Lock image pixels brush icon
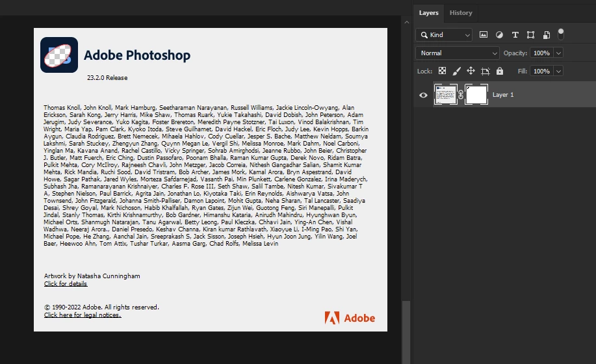The image size is (596, 364). (456, 71)
